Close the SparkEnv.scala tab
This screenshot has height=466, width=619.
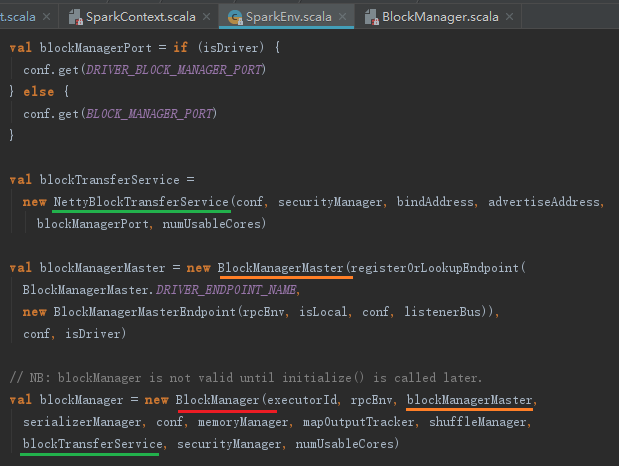point(342,17)
